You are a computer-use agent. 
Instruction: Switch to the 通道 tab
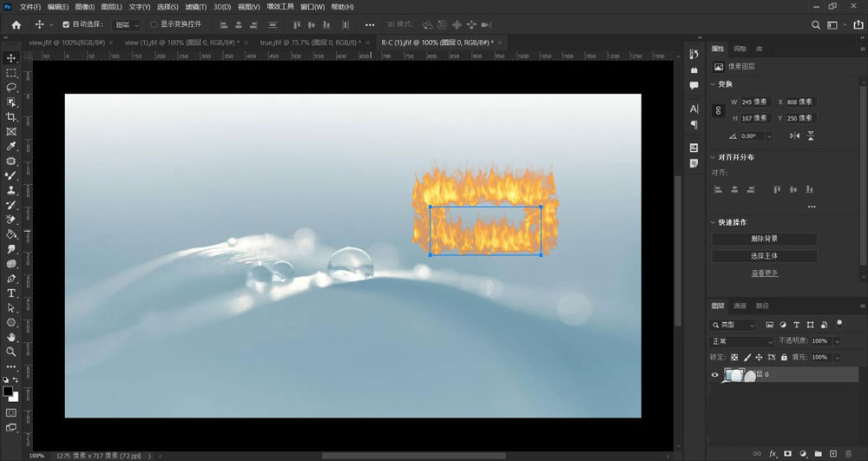(x=740, y=306)
